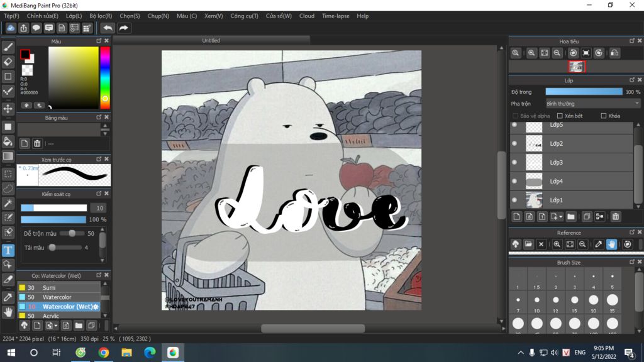Screen dimensions: 644x362
Task: Choose the Watercolor brush with size 50
Action: [58, 297]
